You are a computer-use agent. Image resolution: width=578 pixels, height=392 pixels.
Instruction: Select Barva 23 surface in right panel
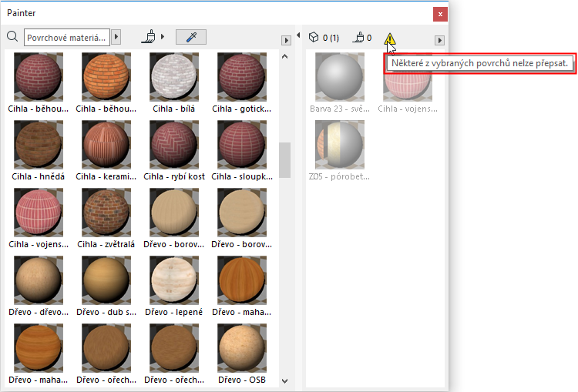tap(340, 77)
